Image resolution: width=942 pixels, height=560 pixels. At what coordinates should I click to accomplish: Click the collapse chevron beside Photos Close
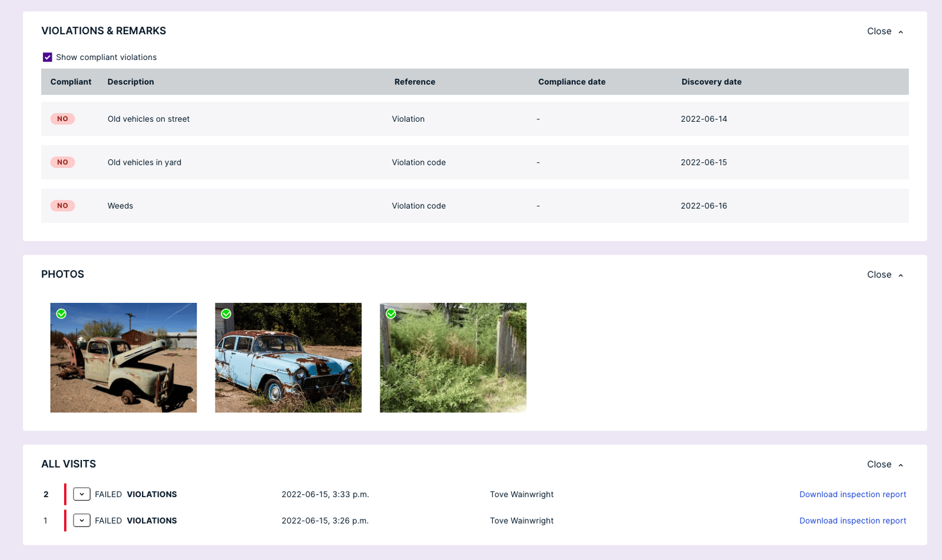pos(900,275)
